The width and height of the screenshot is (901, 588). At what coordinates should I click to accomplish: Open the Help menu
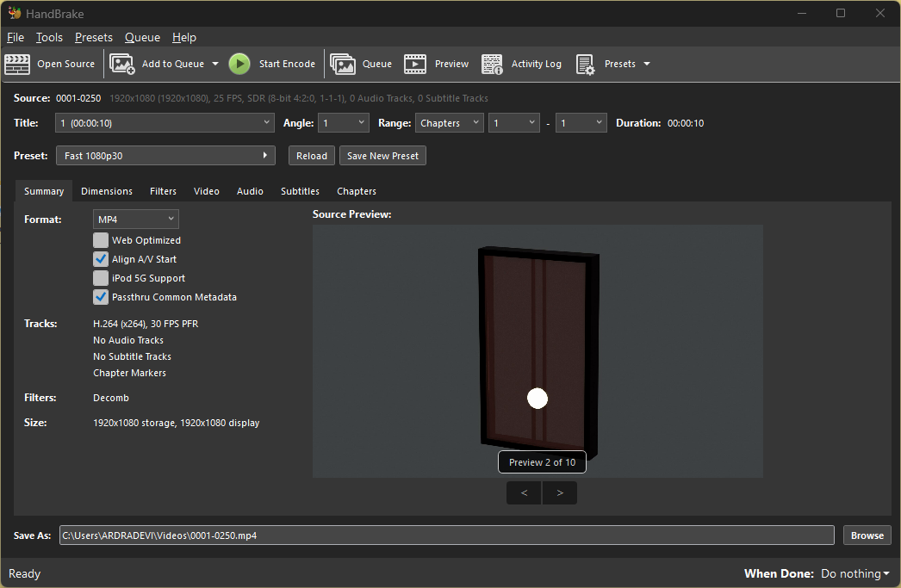pyautogui.click(x=183, y=37)
